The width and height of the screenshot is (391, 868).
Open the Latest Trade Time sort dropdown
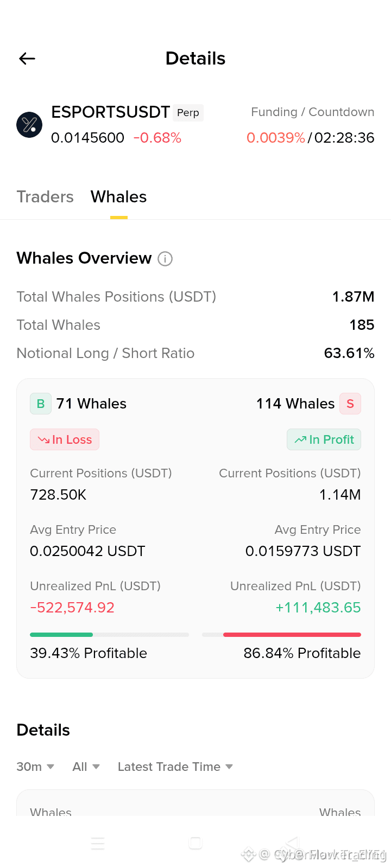[175, 767]
